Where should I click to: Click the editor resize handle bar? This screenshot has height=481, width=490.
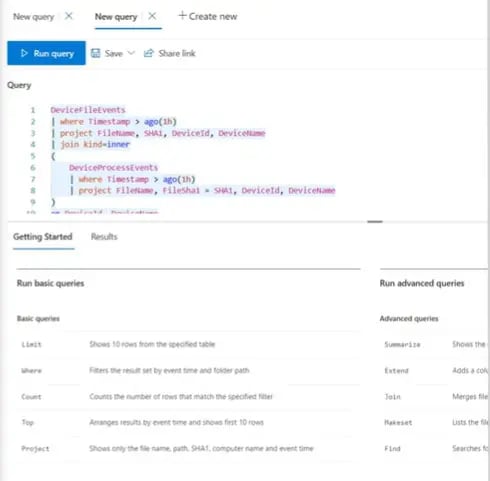coord(375,221)
